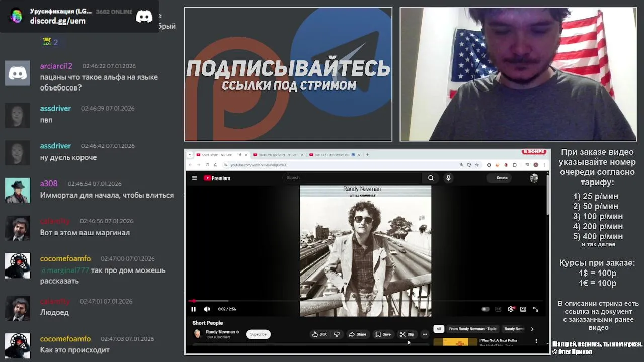
Task: Go back in the browser
Action: click(190, 165)
